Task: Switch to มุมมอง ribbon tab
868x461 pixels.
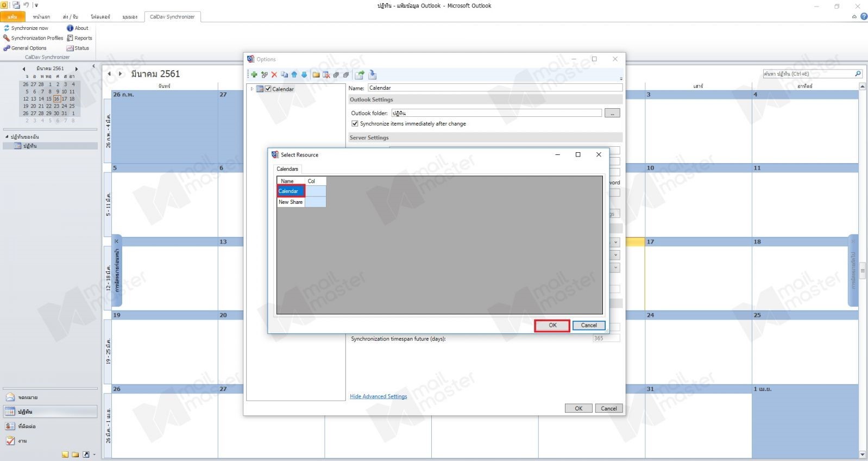Action: 130,17
